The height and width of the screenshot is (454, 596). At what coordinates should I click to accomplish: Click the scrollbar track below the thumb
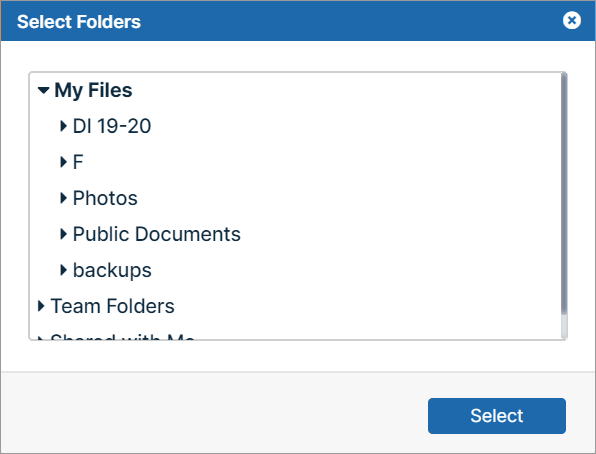564,327
